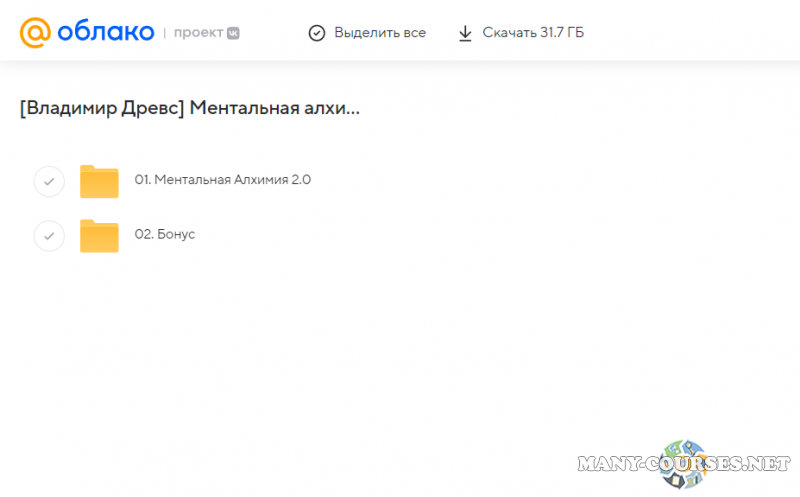Click the 31.7 ГБ size value
Viewport: 800px width, 497px height.
pyautogui.click(x=561, y=33)
